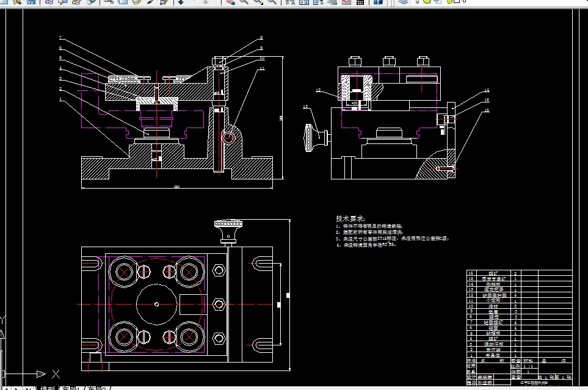Screen dimensions: 588x390
Task: Switch to the 模型 model tab
Action: coord(47,388)
